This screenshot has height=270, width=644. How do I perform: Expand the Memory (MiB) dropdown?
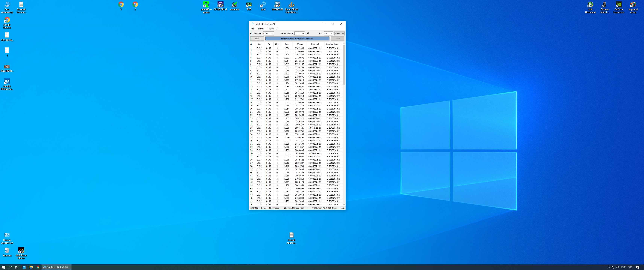point(303,34)
